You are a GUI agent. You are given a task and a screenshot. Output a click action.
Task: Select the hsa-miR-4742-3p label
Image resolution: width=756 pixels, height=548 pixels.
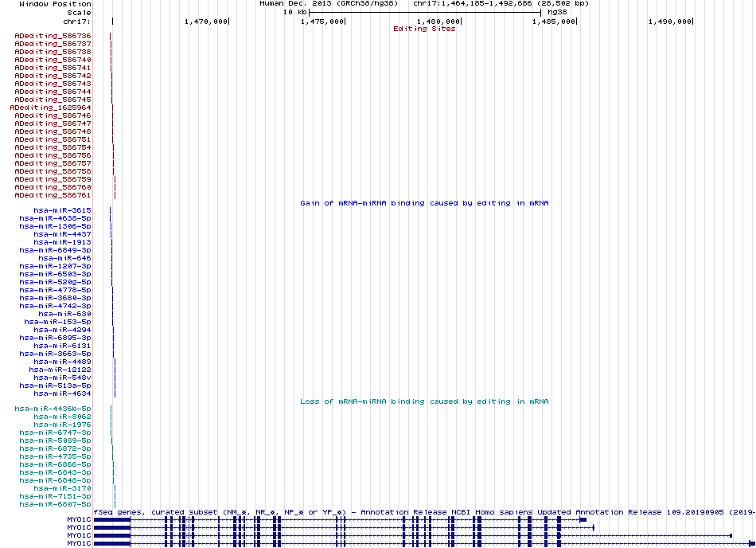55,306
